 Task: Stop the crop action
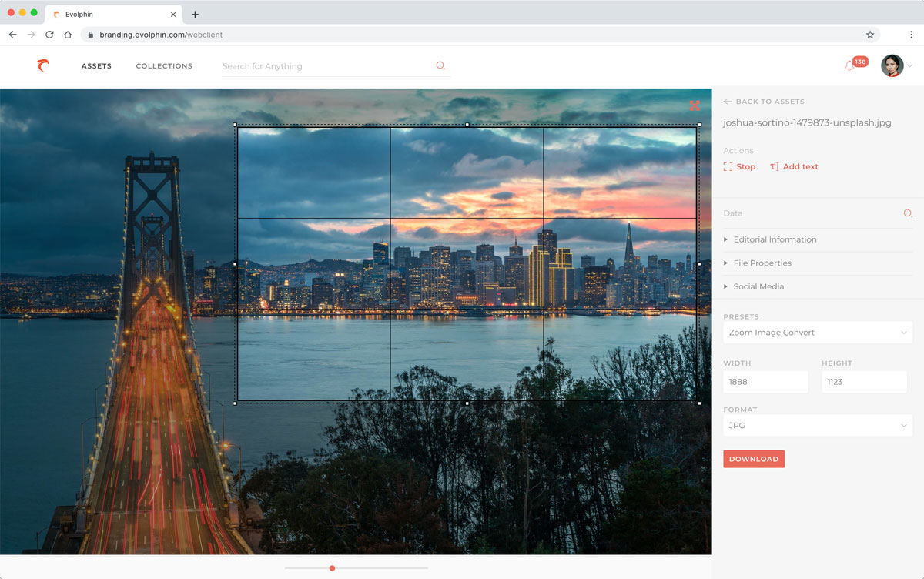pyautogui.click(x=739, y=166)
